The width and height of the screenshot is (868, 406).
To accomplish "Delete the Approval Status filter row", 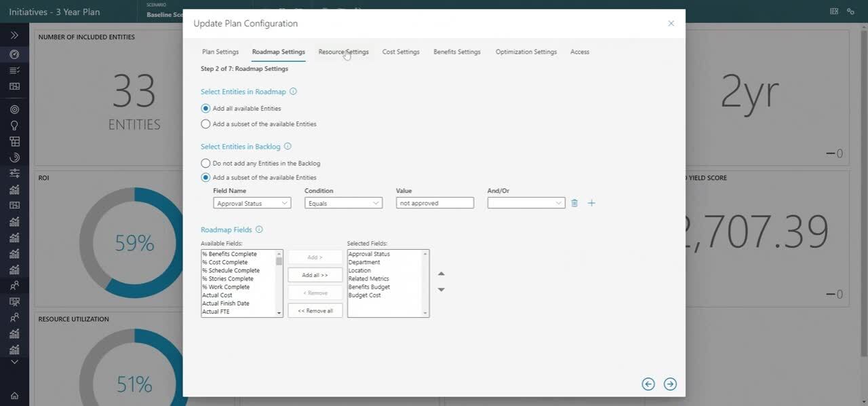I will tap(574, 203).
